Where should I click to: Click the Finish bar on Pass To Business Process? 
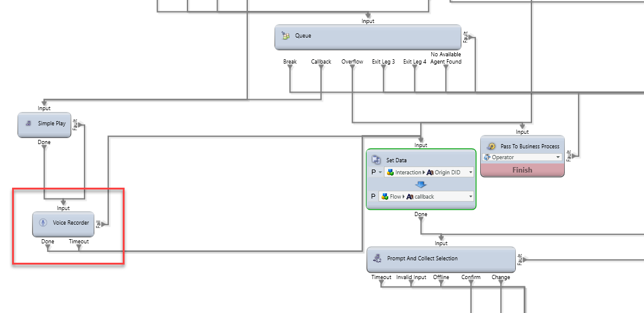[522, 170]
